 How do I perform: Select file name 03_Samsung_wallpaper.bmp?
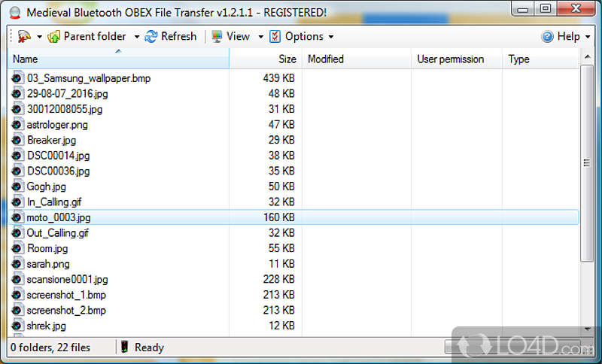click(x=89, y=78)
